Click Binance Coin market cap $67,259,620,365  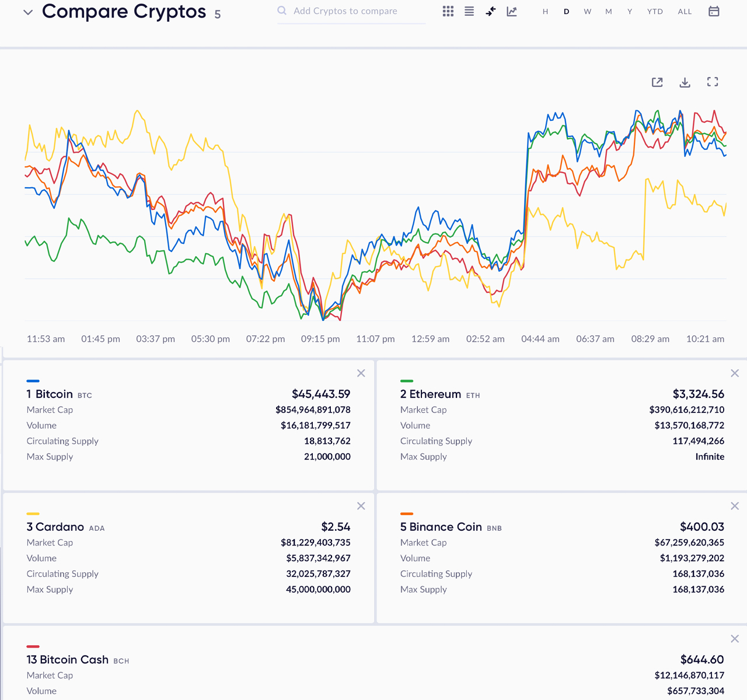coord(689,542)
